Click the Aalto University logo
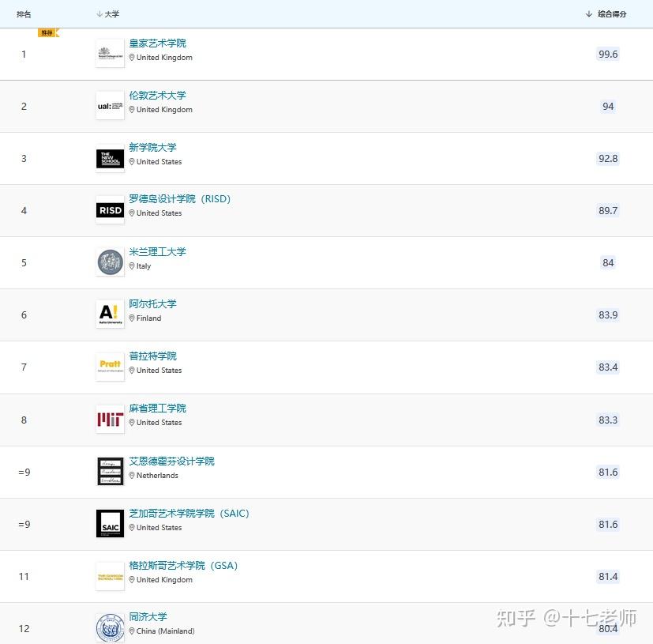Screen dimensions: 653x644 click(x=110, y=314)
